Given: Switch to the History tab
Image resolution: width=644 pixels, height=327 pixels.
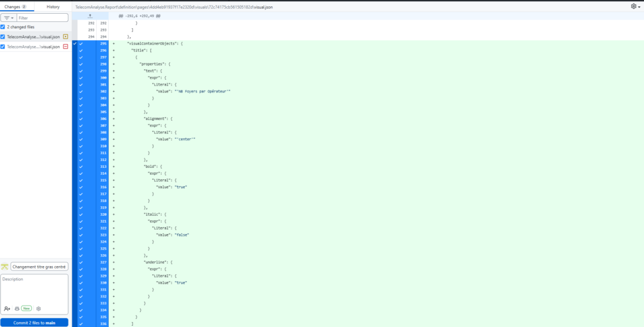Looking at the screenshot, I should tap(53, 6).
